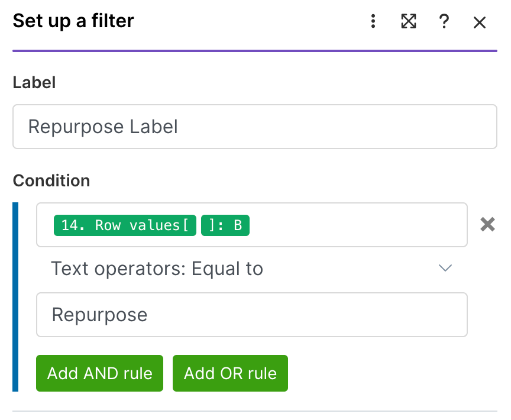Click the 'Set up a filter' title
This screenshot has height=420, width=511.
coord(73,21)
